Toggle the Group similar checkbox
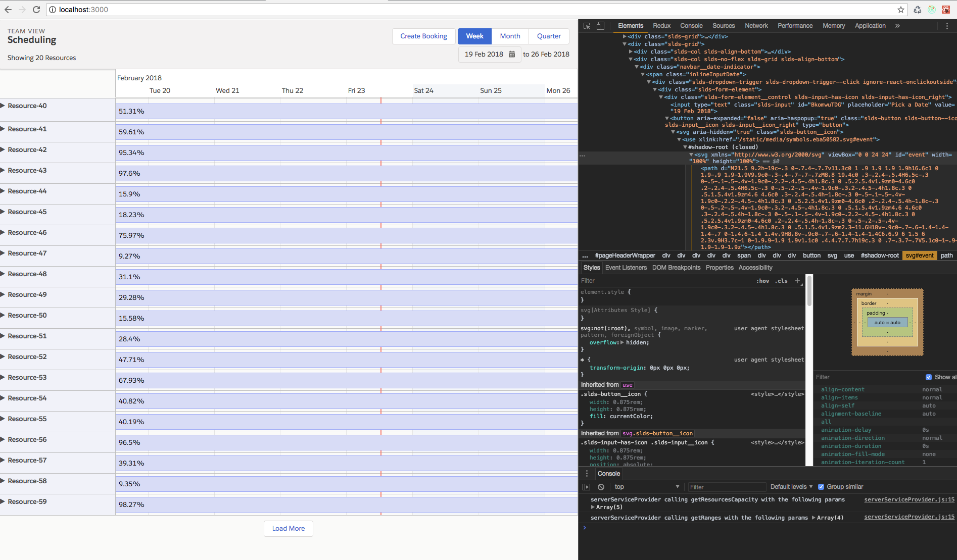 pyautogui.click(x=821, y=486)
